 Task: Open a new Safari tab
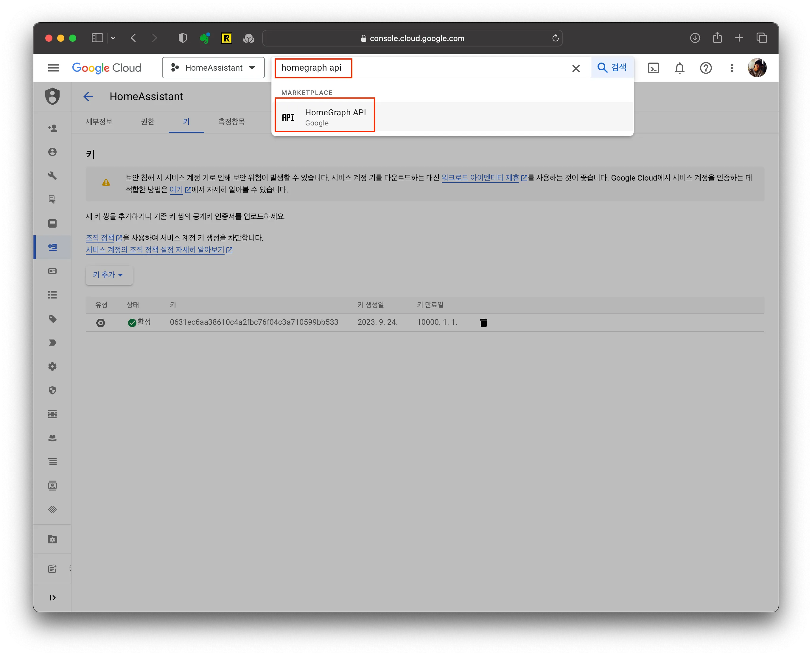(x=739, y=38)
